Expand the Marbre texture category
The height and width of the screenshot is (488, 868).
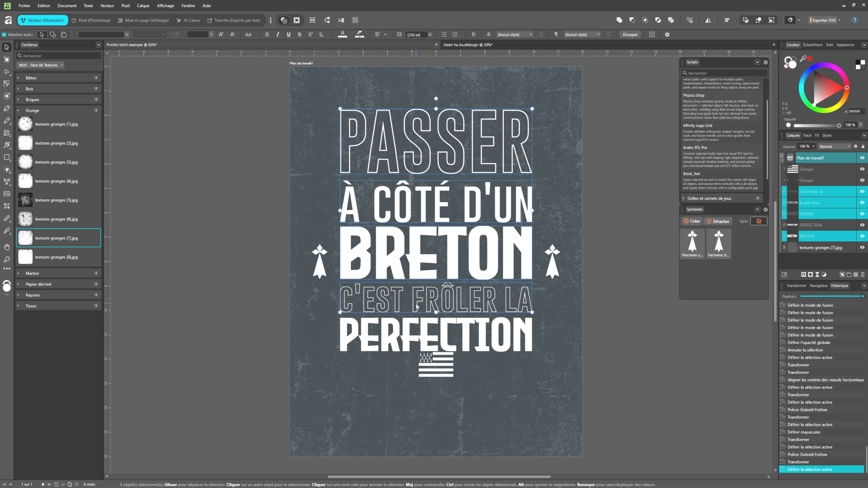pyautogui.click(x=18, y=273)
